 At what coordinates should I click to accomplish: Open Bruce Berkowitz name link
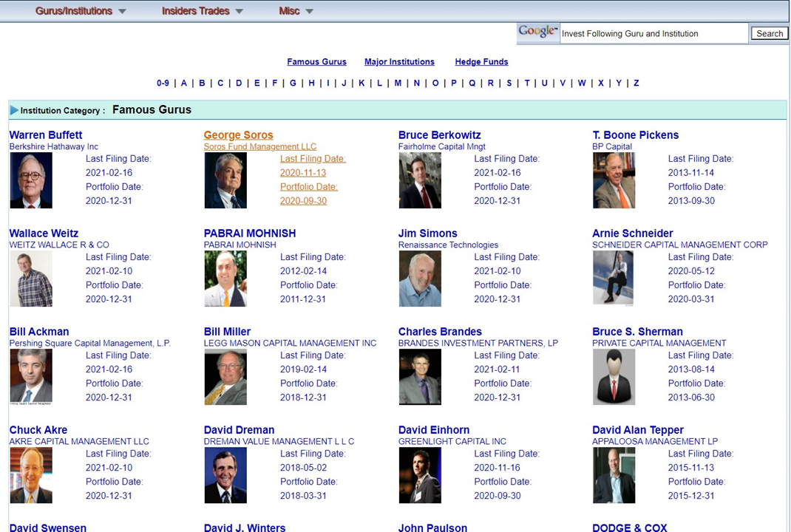(x=439, y=135)
